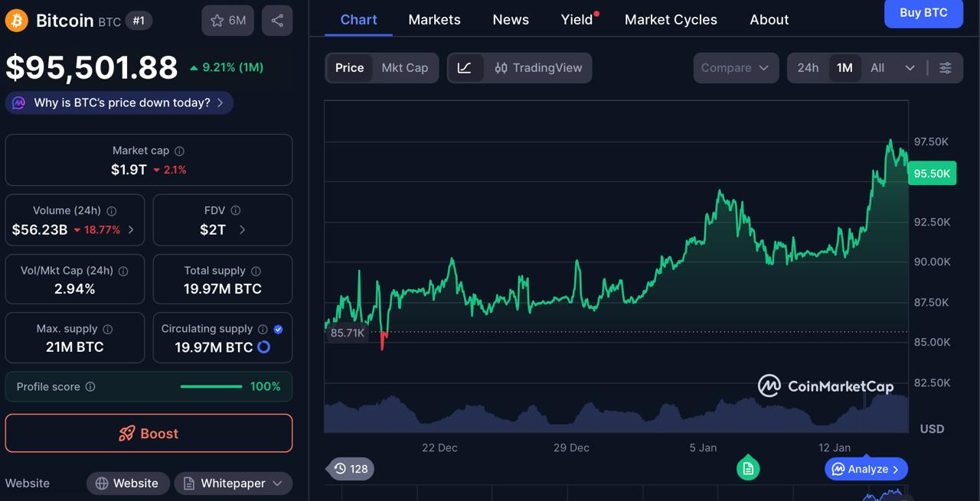Switch chart to Mkt Cap view
Image resolution: width=980 pixels, height=501 pixels.
(405, 67)
